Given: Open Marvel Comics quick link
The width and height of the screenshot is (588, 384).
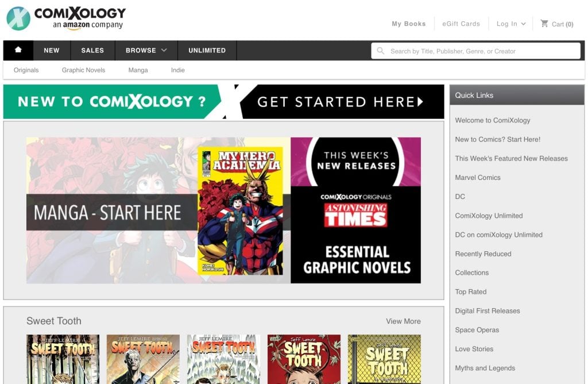Looking at the screenshot, I should [x=477, y=177].
